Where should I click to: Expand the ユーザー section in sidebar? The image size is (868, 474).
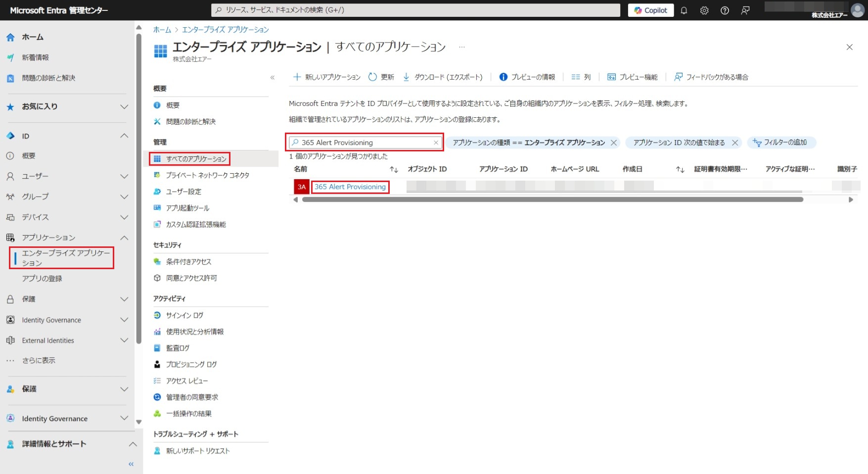(x=124, y=176)
